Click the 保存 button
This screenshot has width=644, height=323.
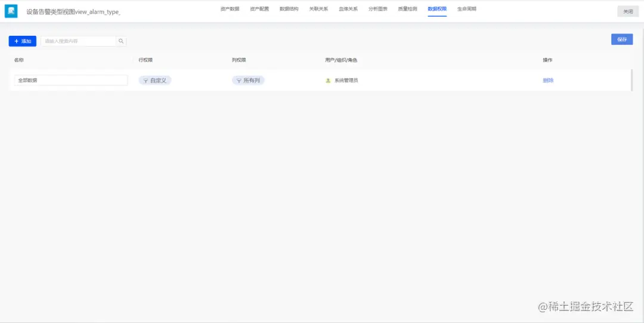[x=622, y=39]
